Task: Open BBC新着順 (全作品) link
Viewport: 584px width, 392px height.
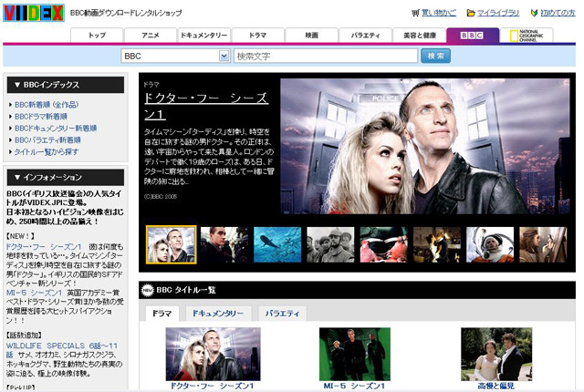Action: point(47,105)
